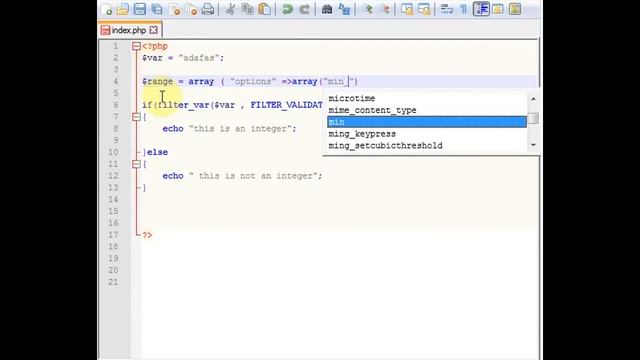Click the green Undo arrow
Viewport: 640px width, 360px height.
[x=287, y=9]
